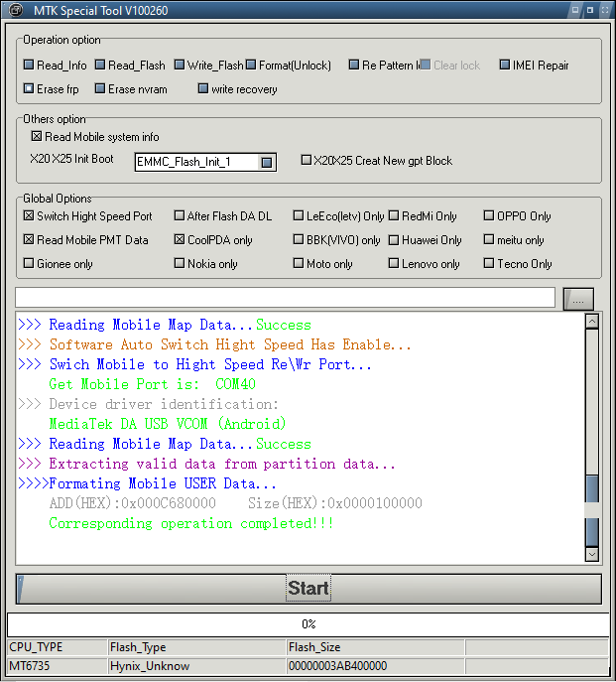Click the Flash_Type column header

coord(196,647)
